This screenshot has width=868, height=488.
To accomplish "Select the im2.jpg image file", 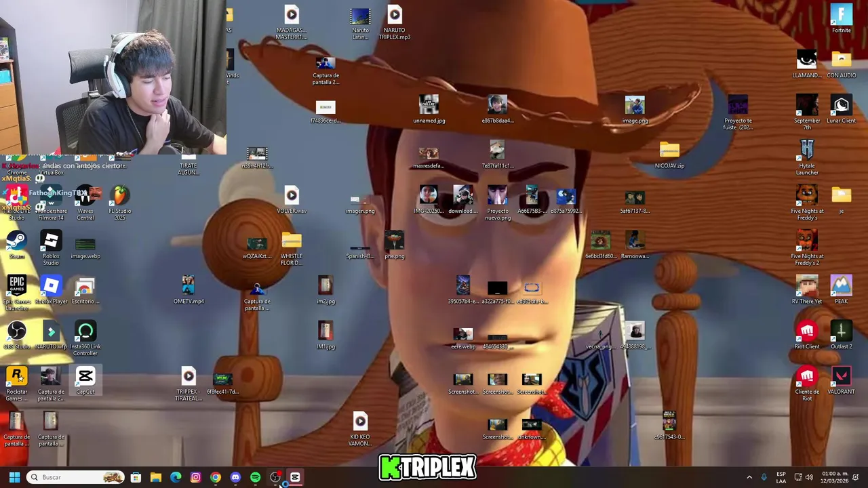I will coord(325,290).
